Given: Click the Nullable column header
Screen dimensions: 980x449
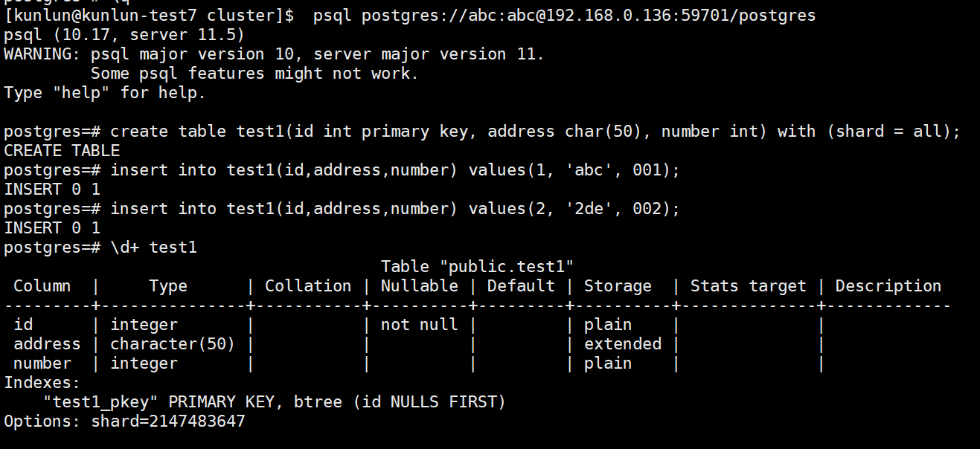Looking at the screenshot, I should click(420, 286).
